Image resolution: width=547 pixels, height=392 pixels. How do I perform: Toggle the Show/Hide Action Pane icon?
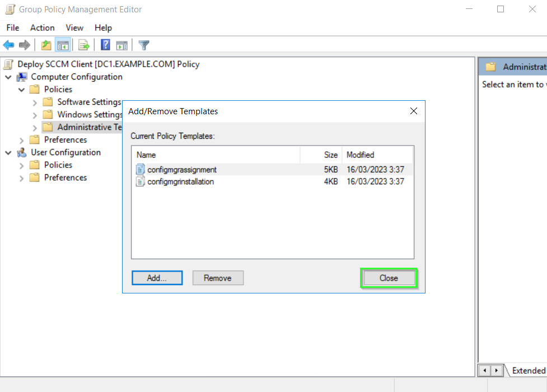(121, 45)
